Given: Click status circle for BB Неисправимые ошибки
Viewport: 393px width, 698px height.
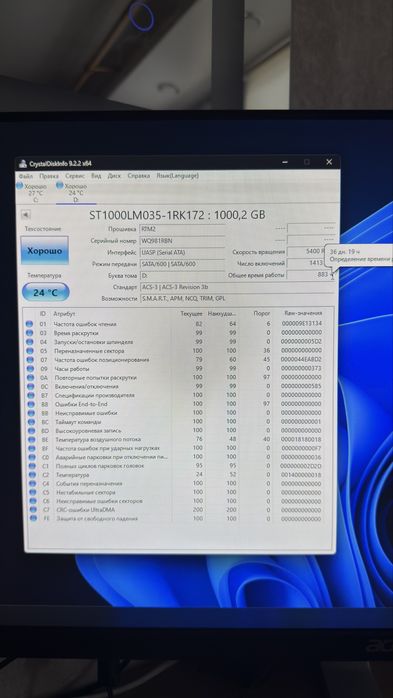Looking at the screenshot, I should [x=31, y=413].
